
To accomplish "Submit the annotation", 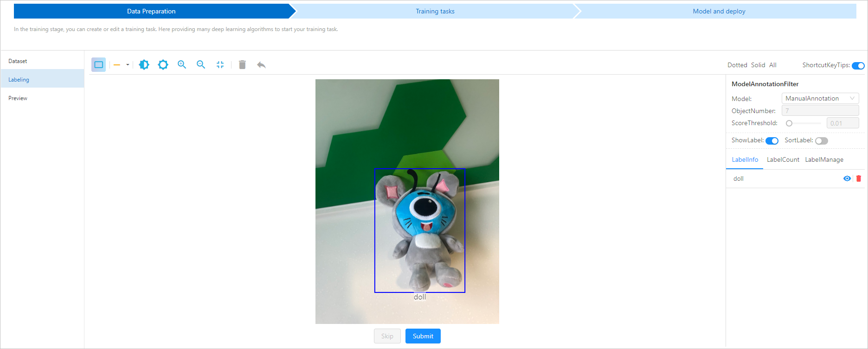I will (x=423, y=336).
